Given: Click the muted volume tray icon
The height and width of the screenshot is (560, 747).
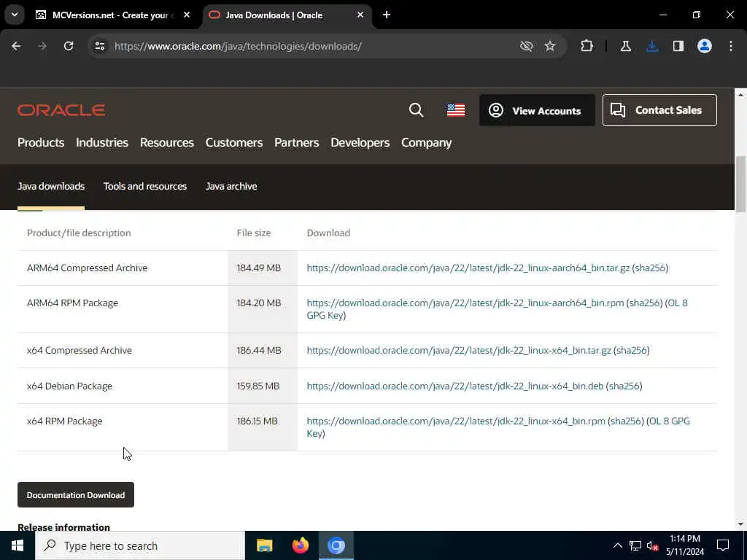Looking at the screenshot, I should point(653,545).
